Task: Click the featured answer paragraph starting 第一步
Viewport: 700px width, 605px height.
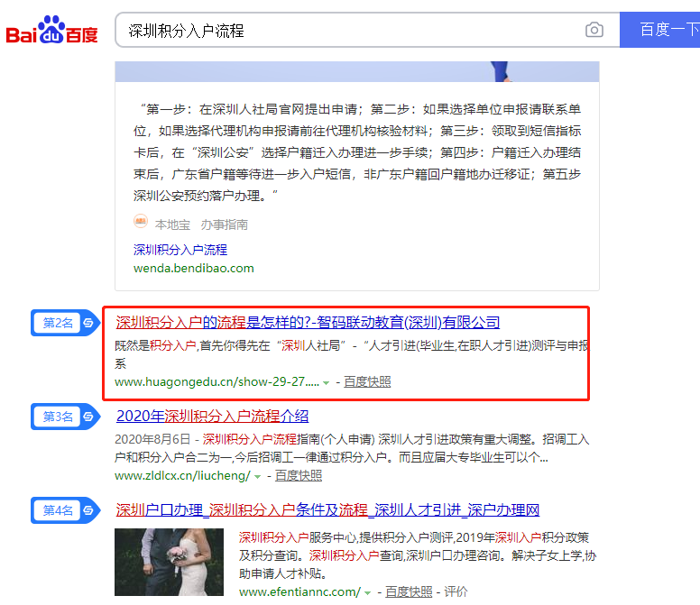Action: click(x=357, y=152)
